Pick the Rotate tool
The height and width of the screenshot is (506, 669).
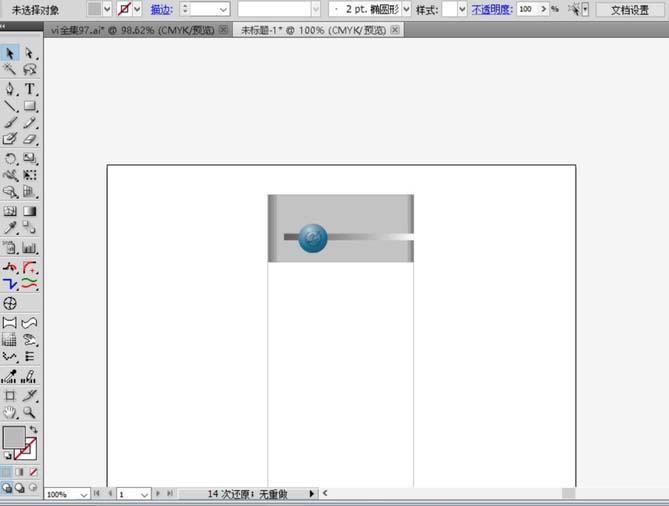point(10,159)
